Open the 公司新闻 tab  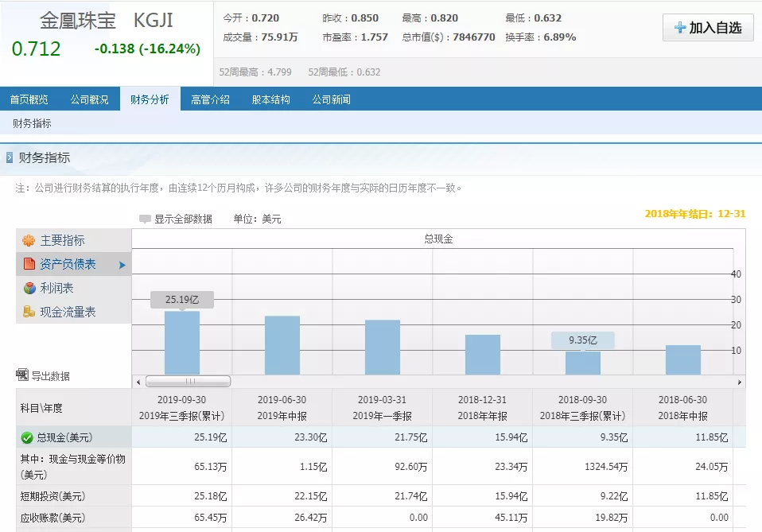click(330, 99)
